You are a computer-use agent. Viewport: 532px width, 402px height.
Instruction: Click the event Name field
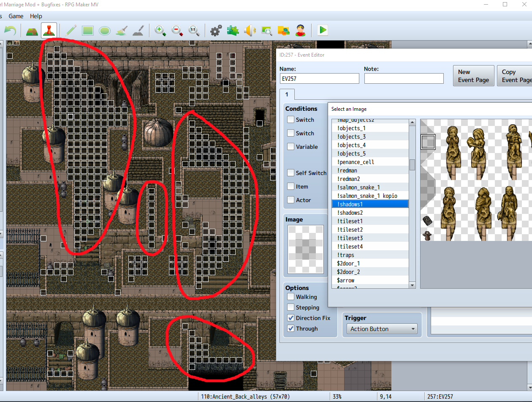320,78
